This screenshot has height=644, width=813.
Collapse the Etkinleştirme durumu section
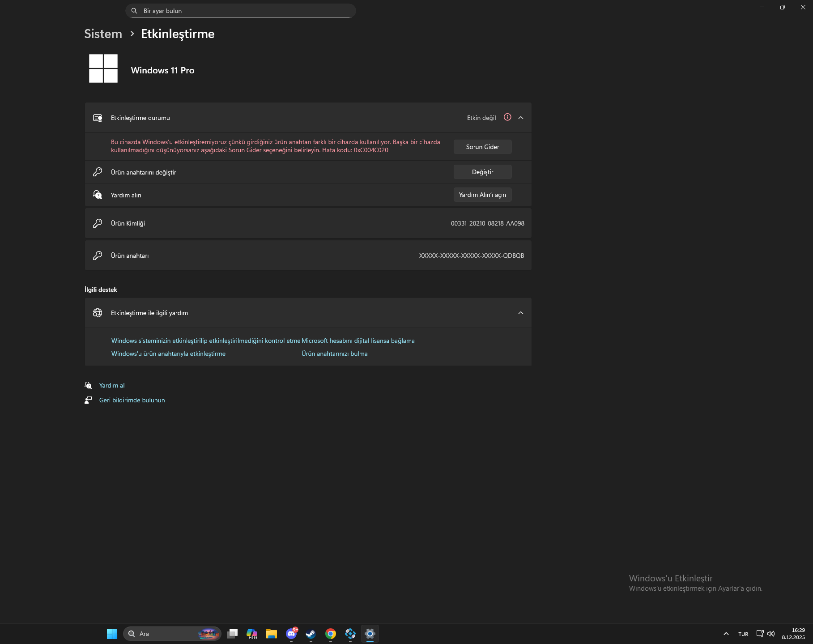tap(521, 118)
